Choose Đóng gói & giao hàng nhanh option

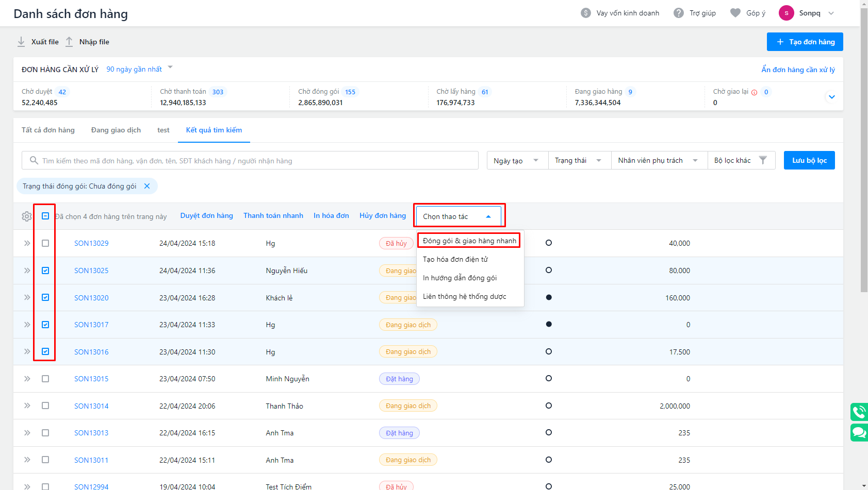point(469,241)
